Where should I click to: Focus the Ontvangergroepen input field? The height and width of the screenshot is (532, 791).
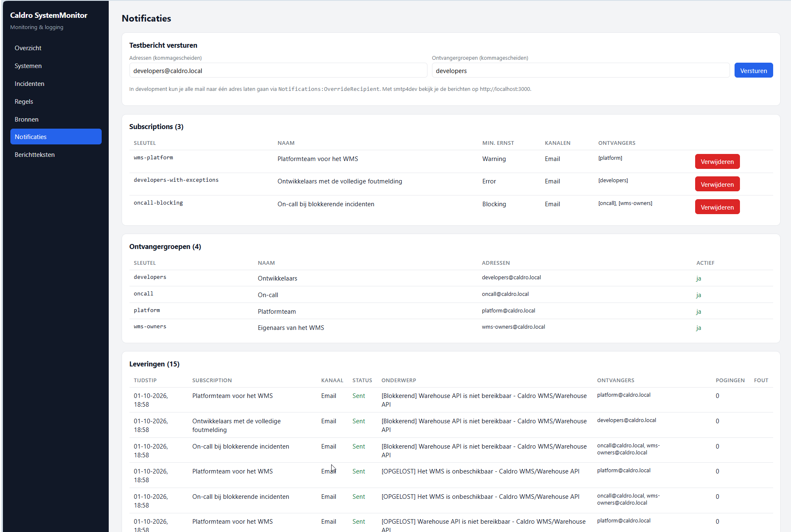[x=581, y=71]
